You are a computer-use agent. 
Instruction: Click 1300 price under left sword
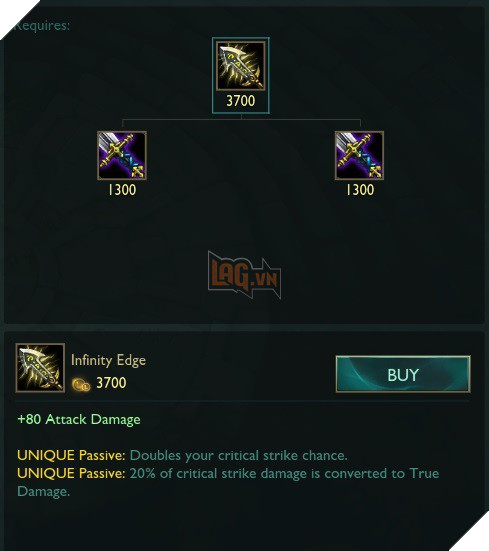(122, 190)
